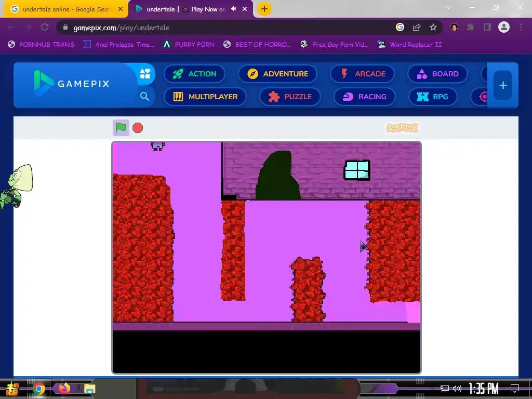This screenshot has width=532, height=399.
Task: Open the notification center icon
Action: point(515,389)
